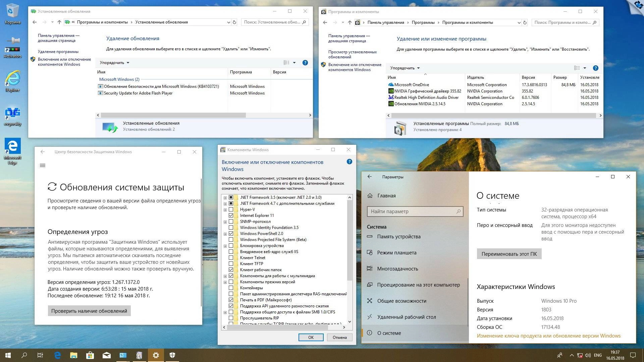Open Упорядочить dropdown in Установленные обновления
This screenshot has width=644, height=362.
click(x=114, y=63)
